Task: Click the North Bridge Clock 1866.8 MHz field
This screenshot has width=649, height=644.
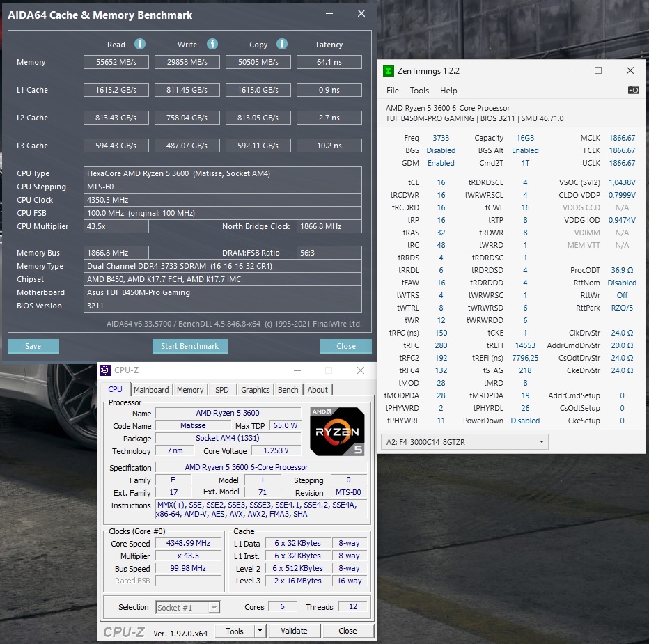Action: tap(329, 226)
